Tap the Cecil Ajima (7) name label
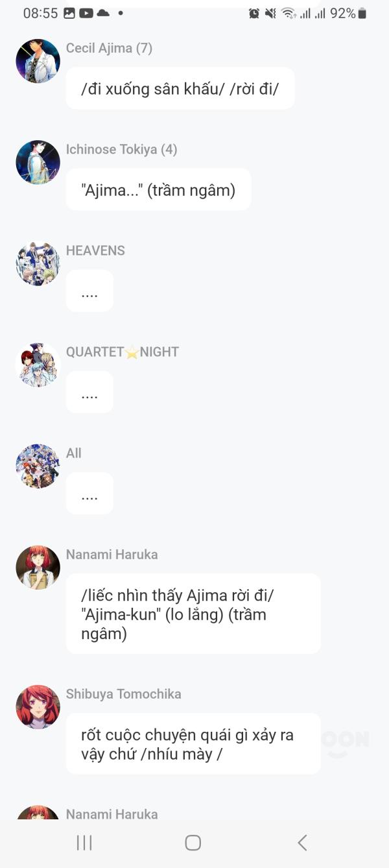The height and width of the screenshot is (868, 389). point(109,48)
